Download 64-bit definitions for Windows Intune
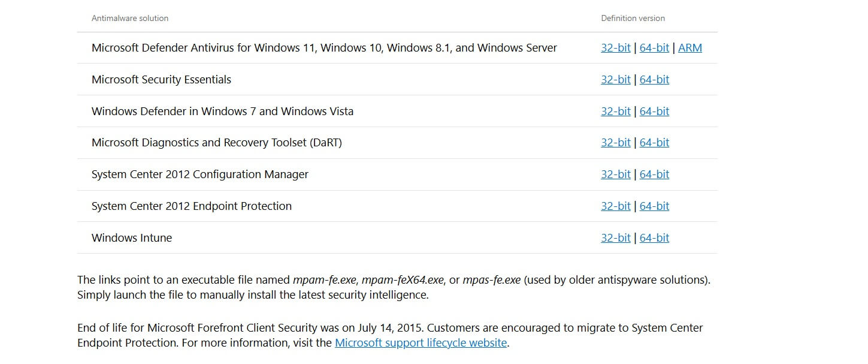 (654, 237)
